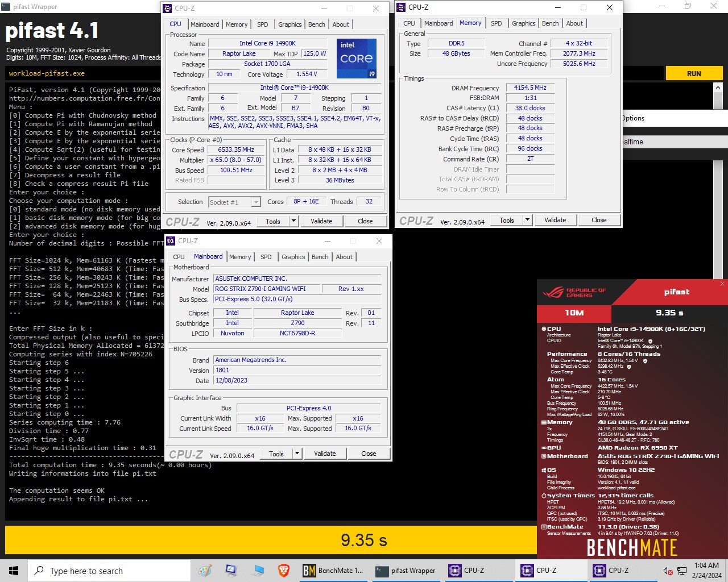The image size is (728, 582).
Task: Click the GPU section icon in BenchMate panel
Action: point(544,448)
